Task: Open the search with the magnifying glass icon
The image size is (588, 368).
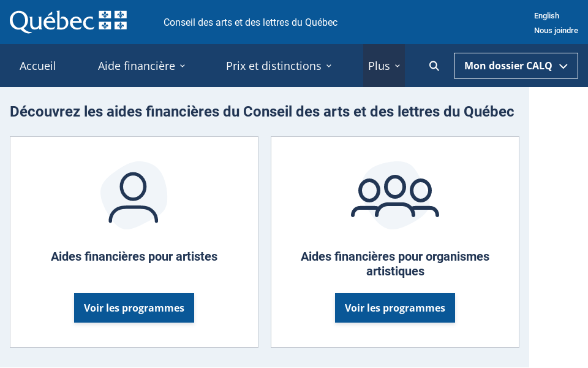Action: [x=434, y=66]
